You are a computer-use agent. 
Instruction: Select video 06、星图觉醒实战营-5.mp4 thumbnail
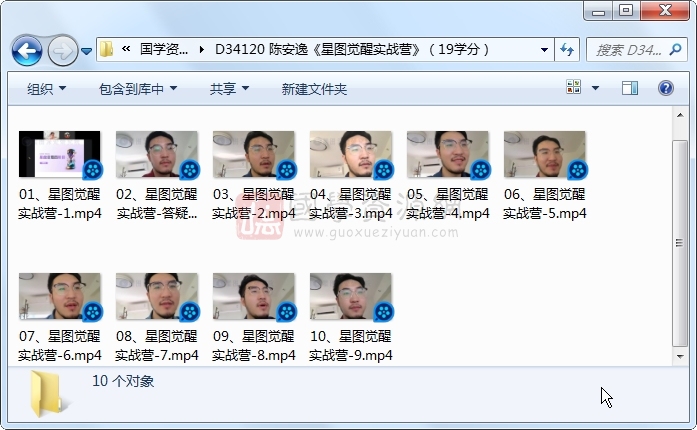click(545, 154)
